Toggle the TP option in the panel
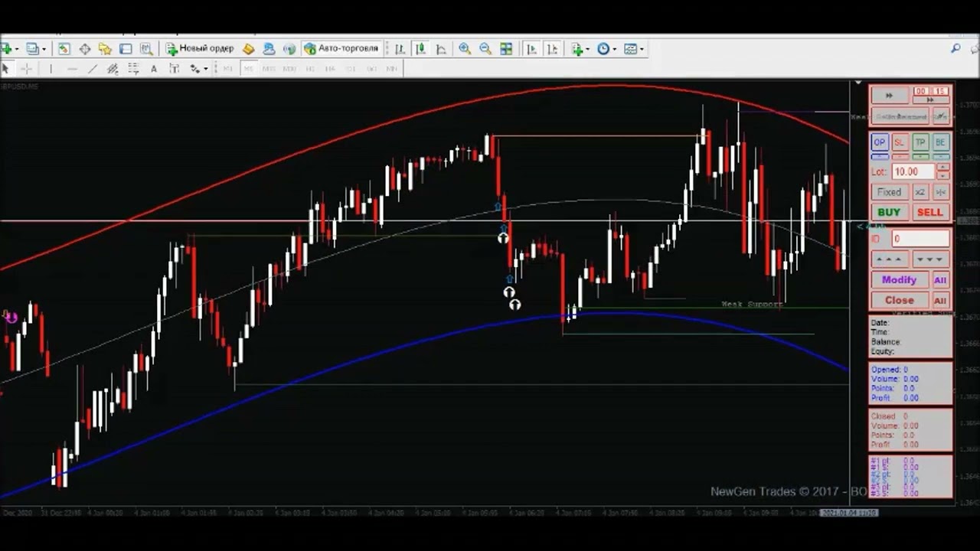The image size is (980, 551). tap(920, 142)
